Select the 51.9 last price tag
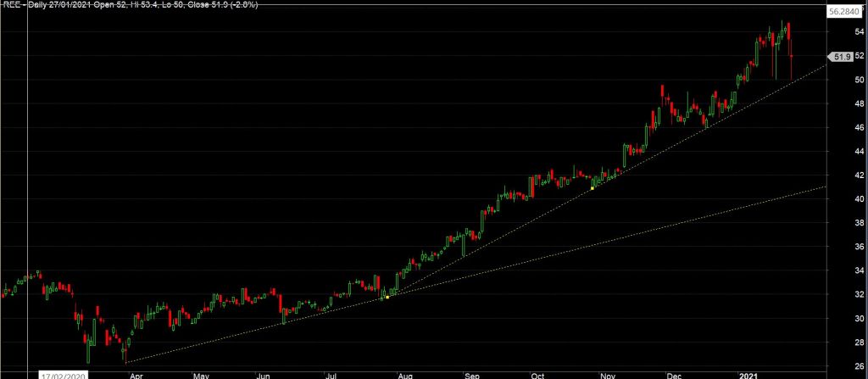This screenshot has width=868, height=379. click(842, 57)
